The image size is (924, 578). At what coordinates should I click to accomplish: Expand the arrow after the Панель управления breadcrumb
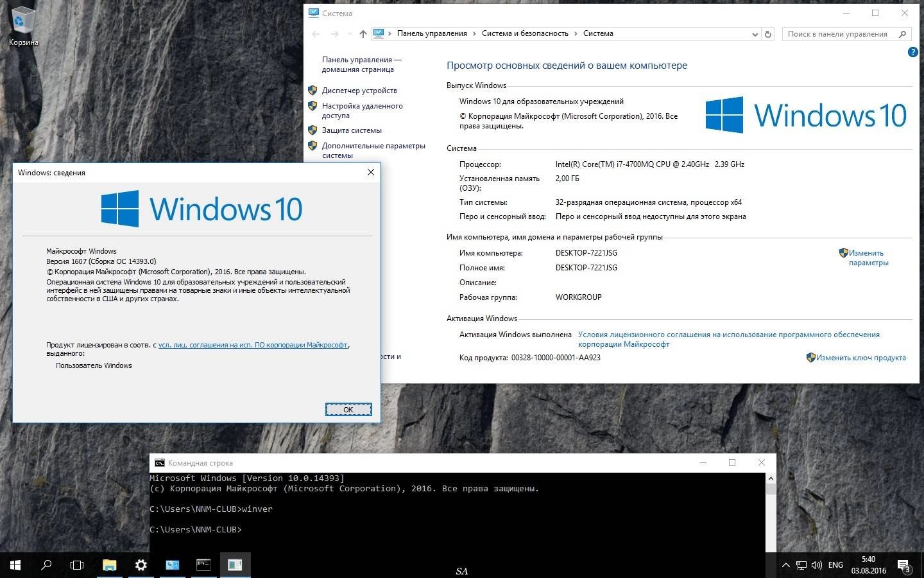475,33
